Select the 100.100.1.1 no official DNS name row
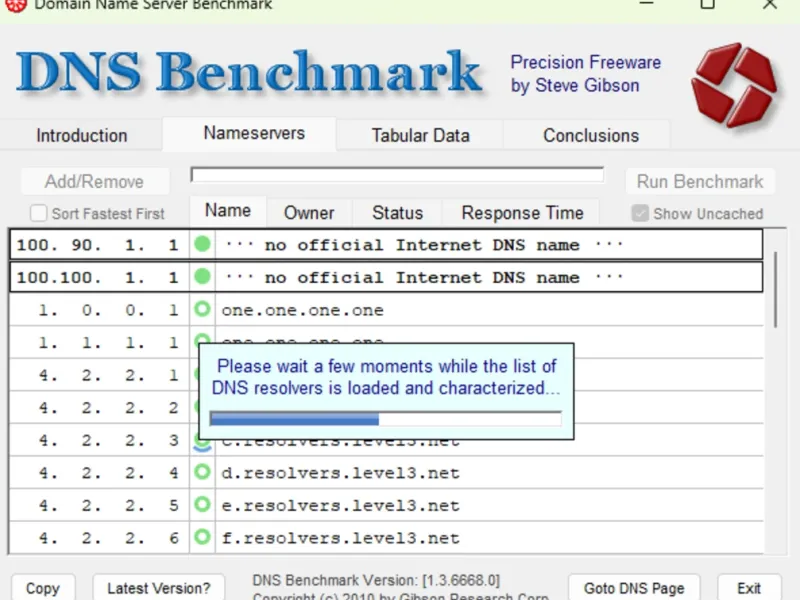The height and width of the screenshot is (600, 800). pyautogui.click(x=386, y=277)
